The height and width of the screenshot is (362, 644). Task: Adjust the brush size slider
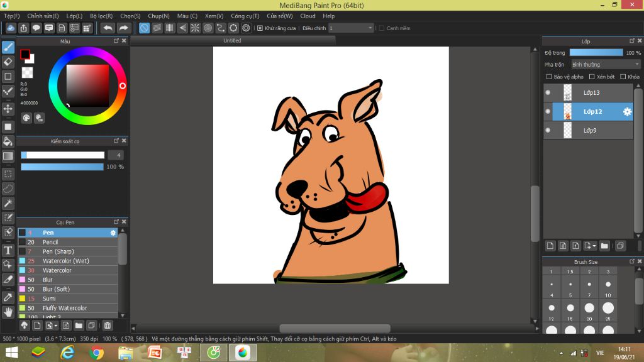(62, 155)
